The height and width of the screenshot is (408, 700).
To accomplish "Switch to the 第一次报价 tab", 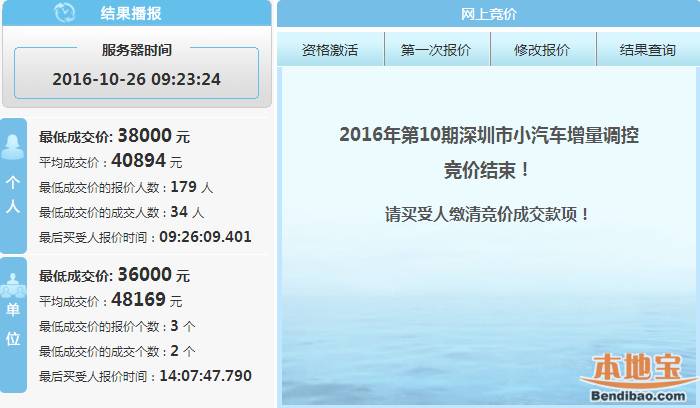I will pos(435,49).
